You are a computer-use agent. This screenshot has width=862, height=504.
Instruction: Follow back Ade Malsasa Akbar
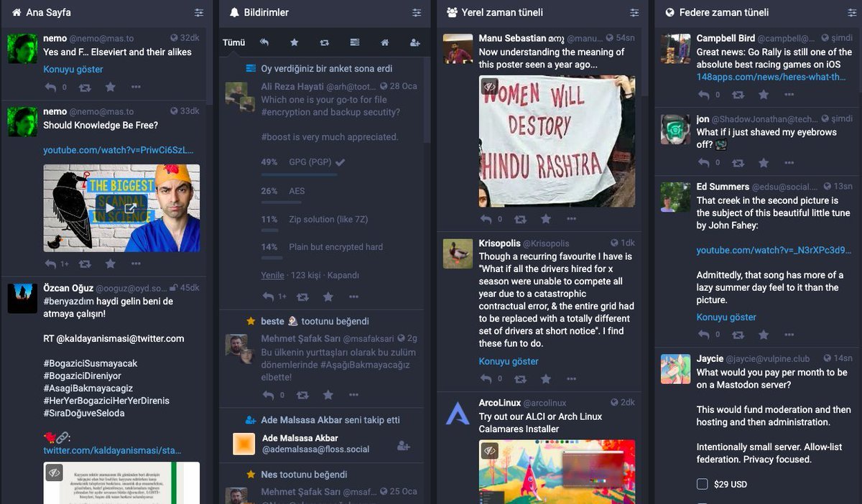click(404, 445)
